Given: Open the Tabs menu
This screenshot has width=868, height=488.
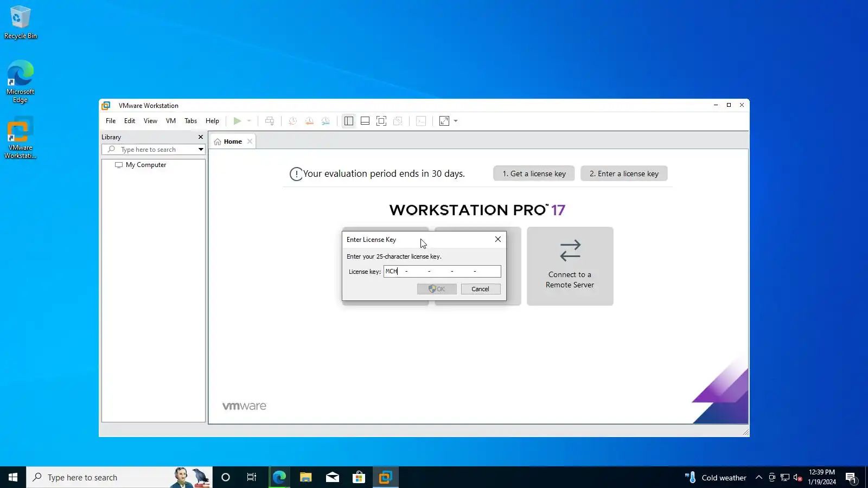Looking at the screenshot, I should point(190,121).
